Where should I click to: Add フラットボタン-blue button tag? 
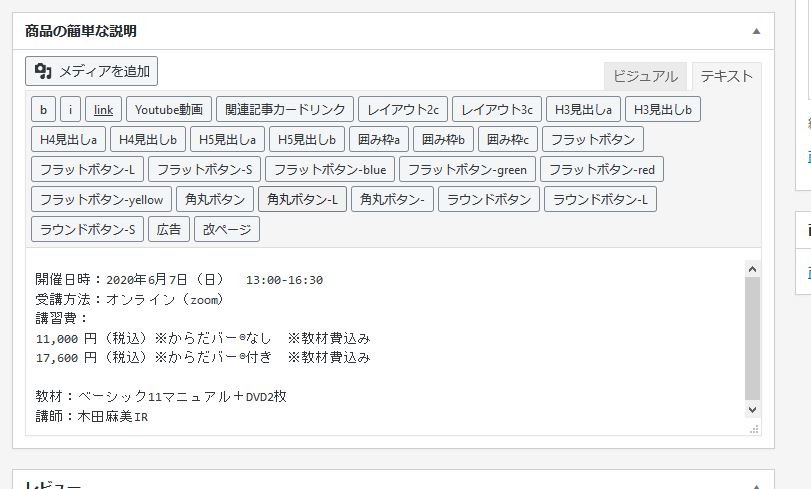coord(330,170)
